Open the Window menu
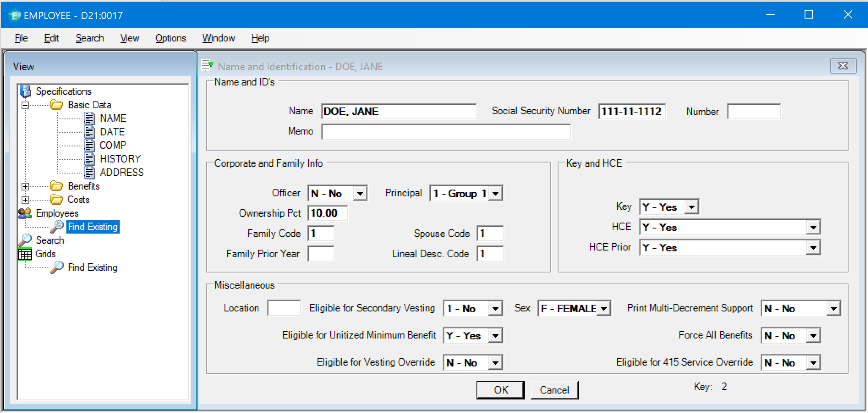 click(x=219, y=38)
